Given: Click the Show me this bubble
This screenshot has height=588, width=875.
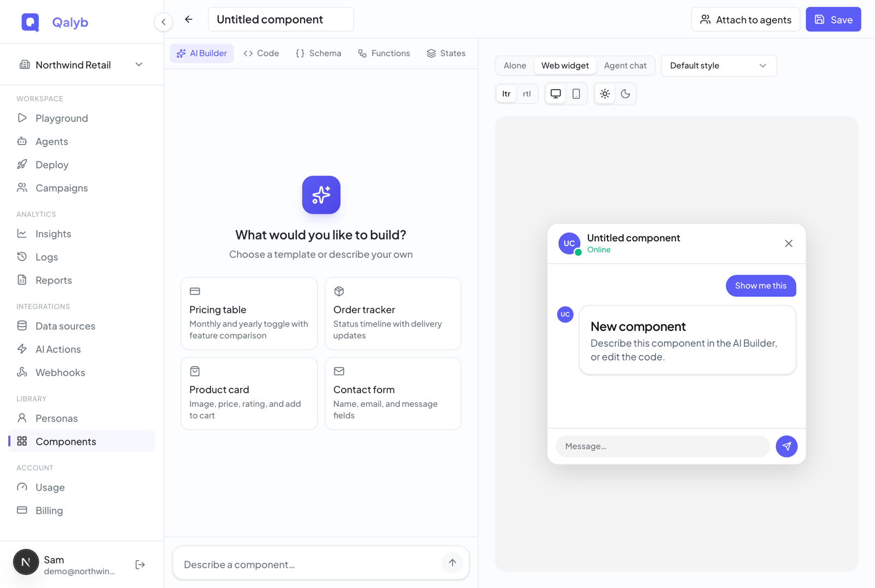Looking at the screenshot, I should [x=761, y=286].
